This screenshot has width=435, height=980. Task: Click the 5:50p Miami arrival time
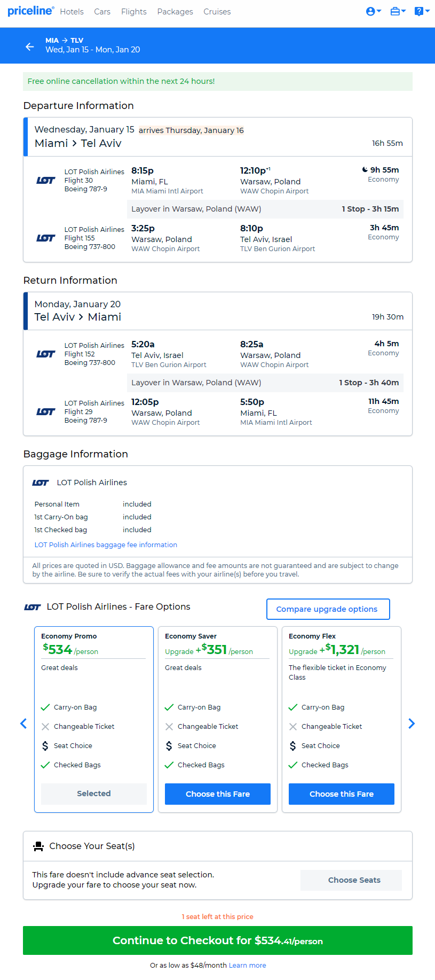click(252, 402)
